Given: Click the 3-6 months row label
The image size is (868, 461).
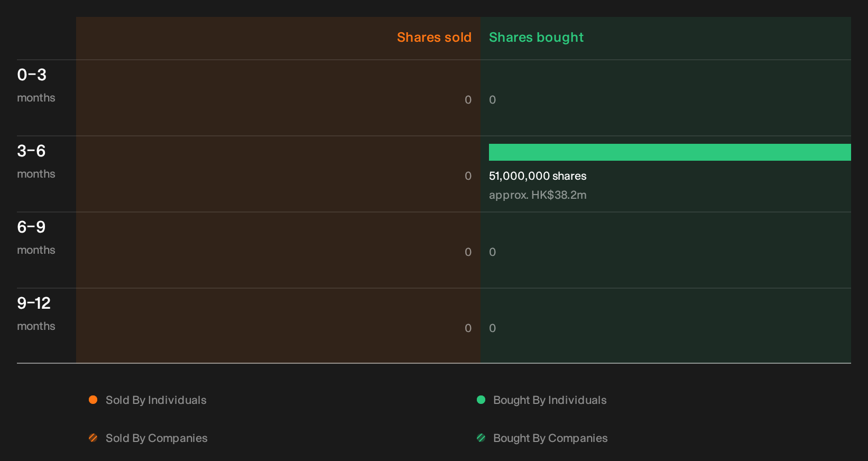Looking at the screenshot, I should coord(36,162).
